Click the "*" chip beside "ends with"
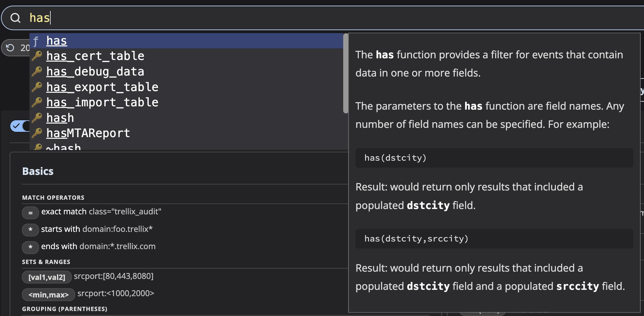Viewport: 644px width, 316px height. tap(30, 247)
